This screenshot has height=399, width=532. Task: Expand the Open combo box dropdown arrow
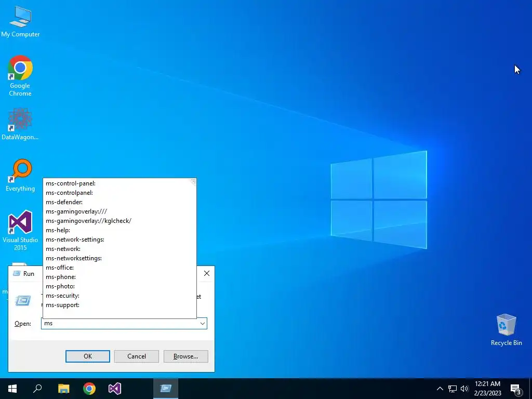pyautogui.click(x=203, y=323)
